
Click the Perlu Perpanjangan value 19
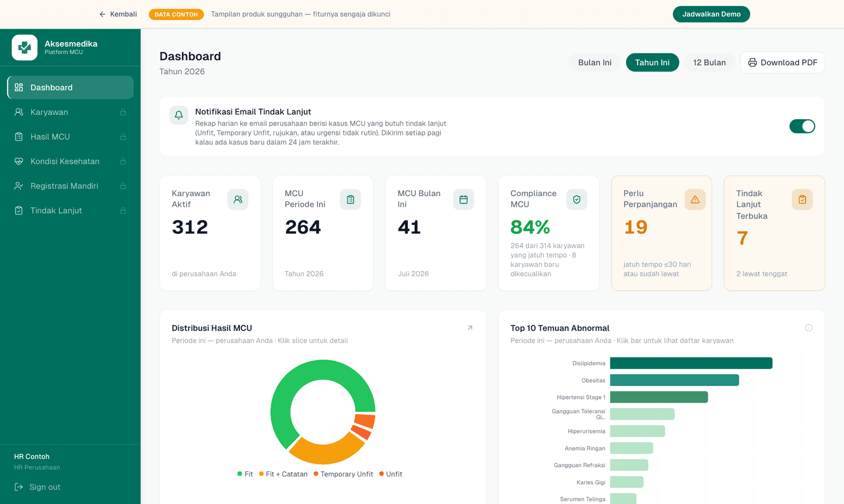(636, 227)
